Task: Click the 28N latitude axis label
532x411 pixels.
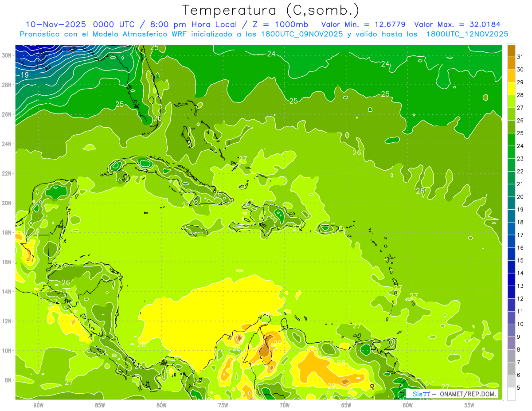Action: (x=7, y=85)
